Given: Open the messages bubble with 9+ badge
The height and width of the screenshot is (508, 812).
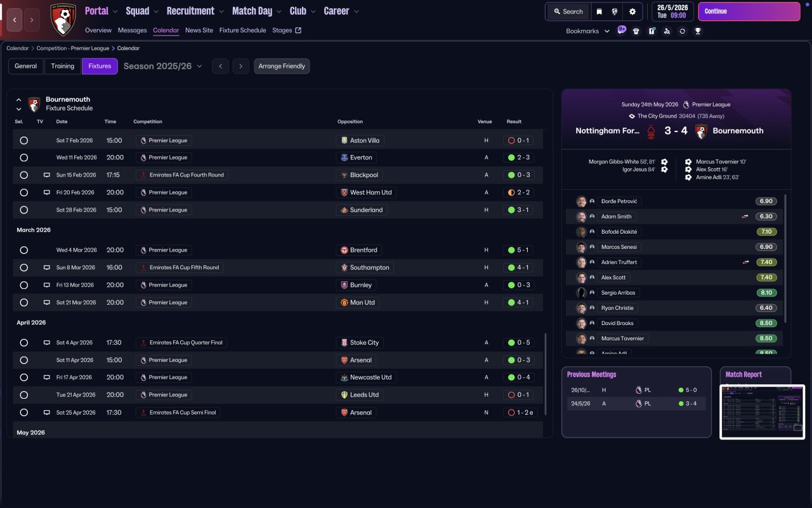Looking at the screenshot, I should tap(621, 30).
